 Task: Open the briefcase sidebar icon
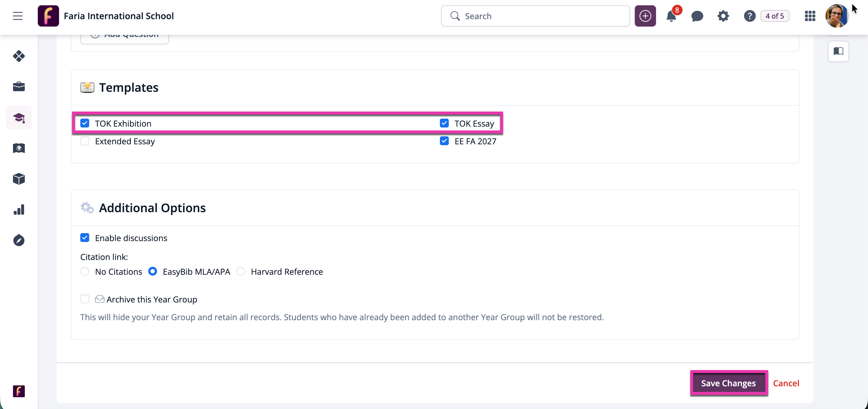(x=19, y=86)
